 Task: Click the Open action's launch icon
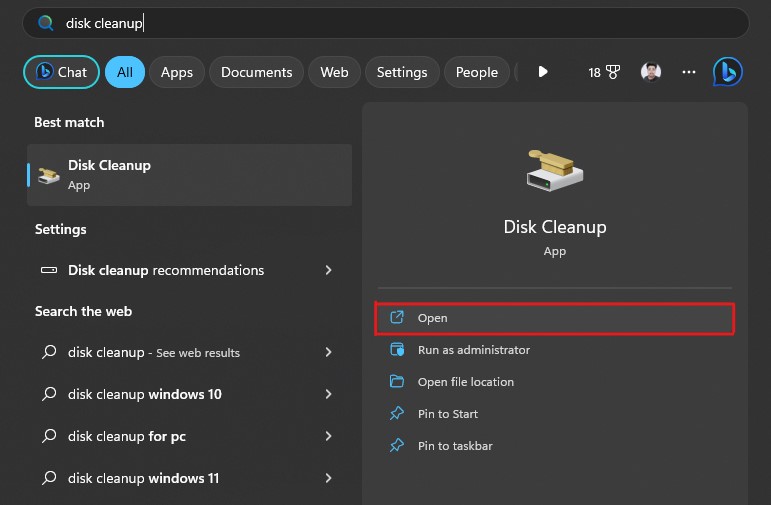click(x=397, y=318)
